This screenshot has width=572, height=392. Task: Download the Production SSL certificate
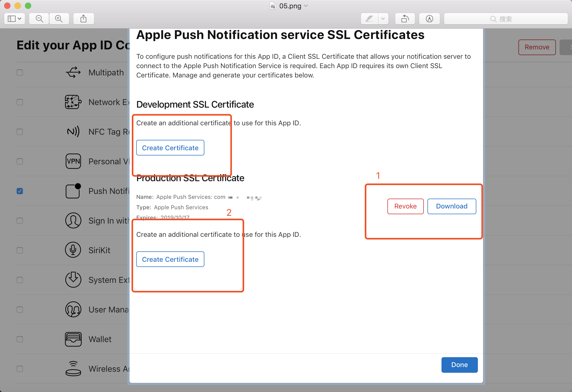tap(452, 206)
